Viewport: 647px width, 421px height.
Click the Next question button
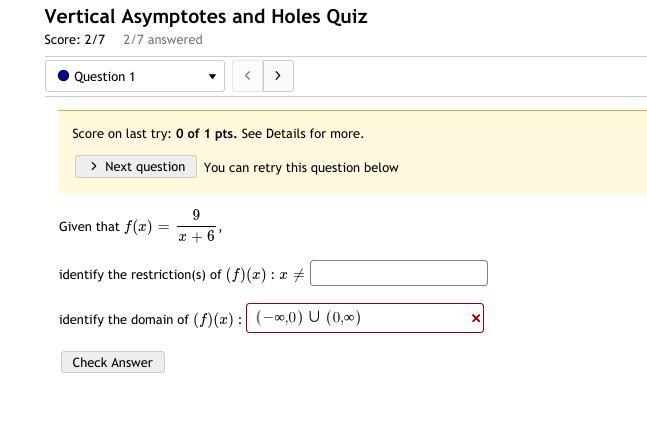tap(136, 166)
